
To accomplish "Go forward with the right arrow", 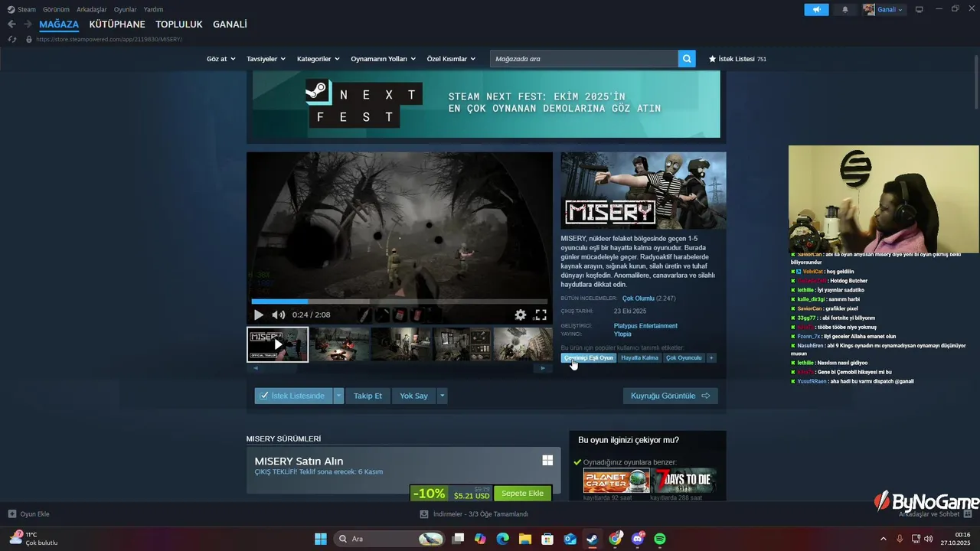I will 28,24.
